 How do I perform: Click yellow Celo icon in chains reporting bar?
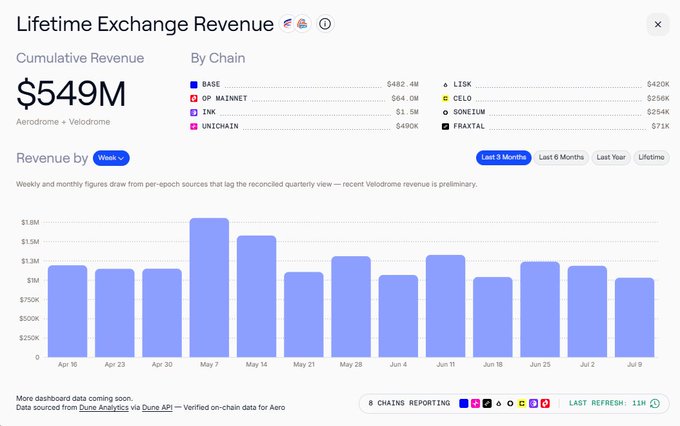(x=522, y=403)
